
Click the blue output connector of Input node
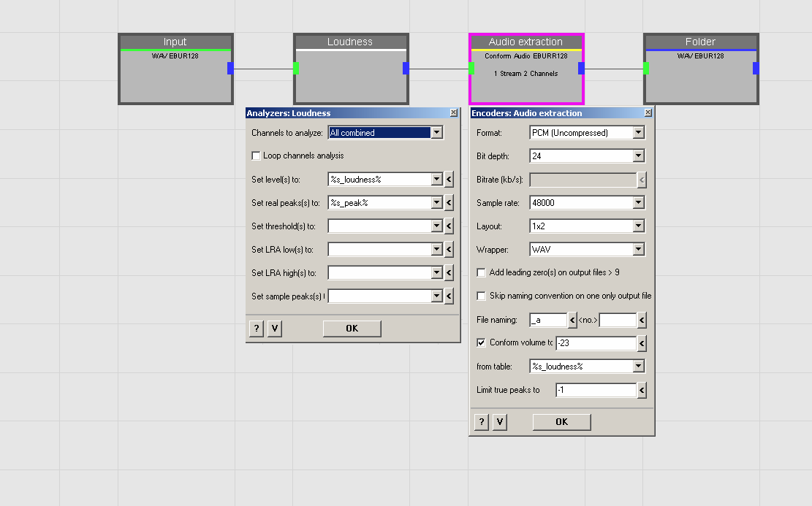[x=230, y=69]
